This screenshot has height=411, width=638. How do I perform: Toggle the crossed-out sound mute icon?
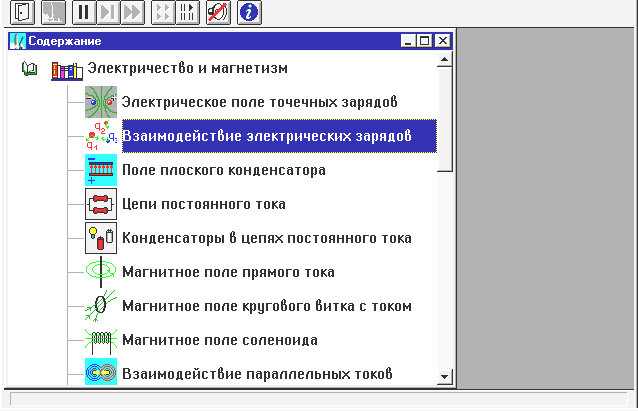pyautogui.click(x=217, y=13)
